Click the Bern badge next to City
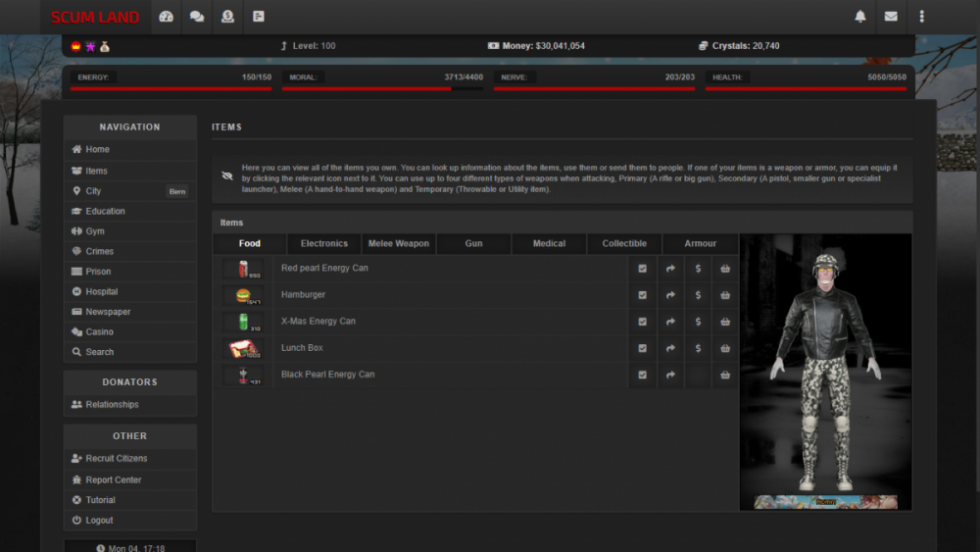The image size is (980, 552). point(177,192)
